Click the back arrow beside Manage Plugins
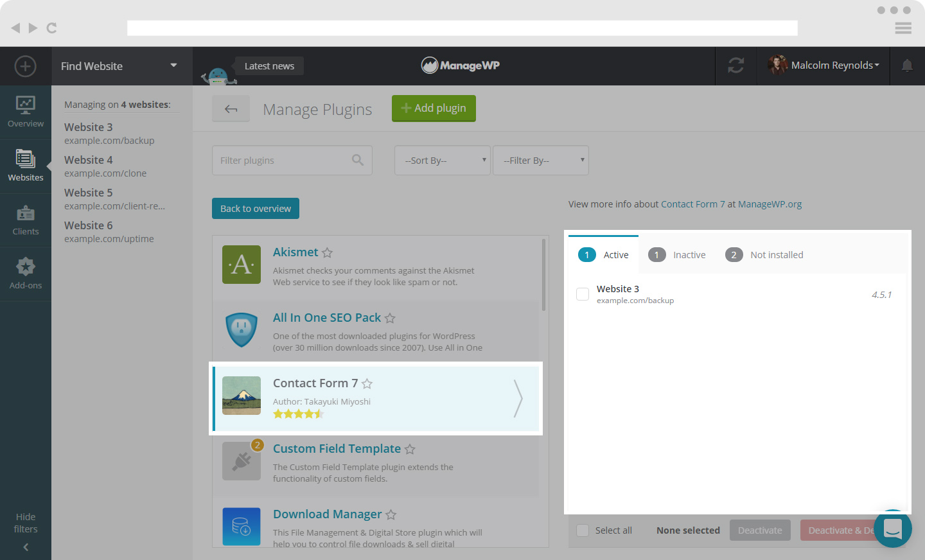 231,109
